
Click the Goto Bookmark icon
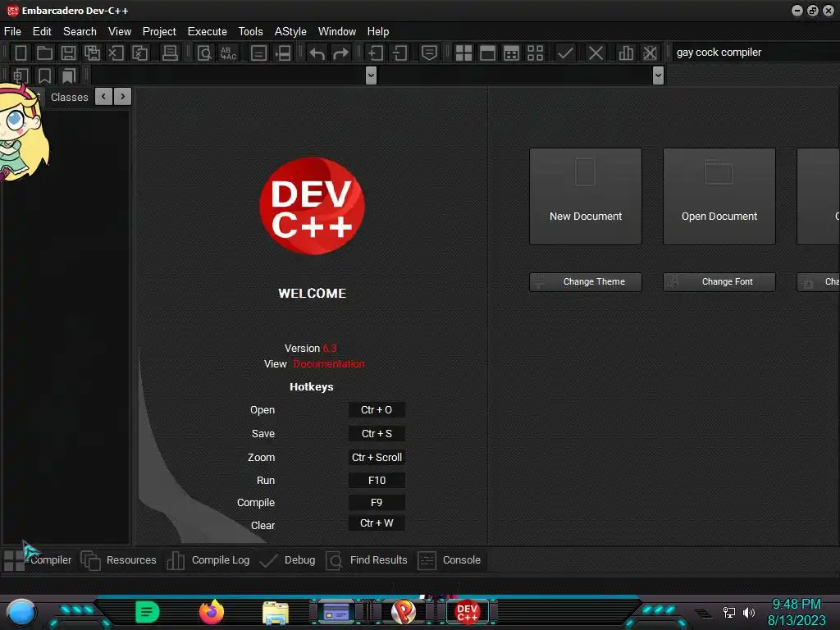tap(68, 75)
